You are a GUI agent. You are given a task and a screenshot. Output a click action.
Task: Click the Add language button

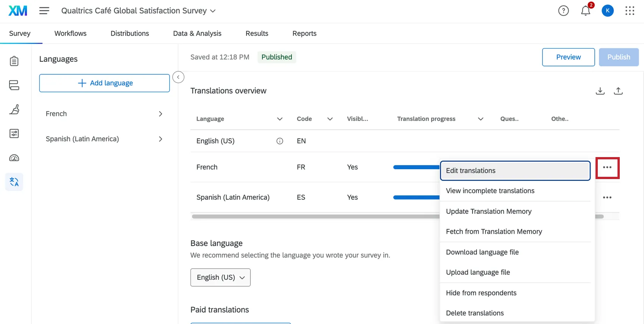pos(104,83)
